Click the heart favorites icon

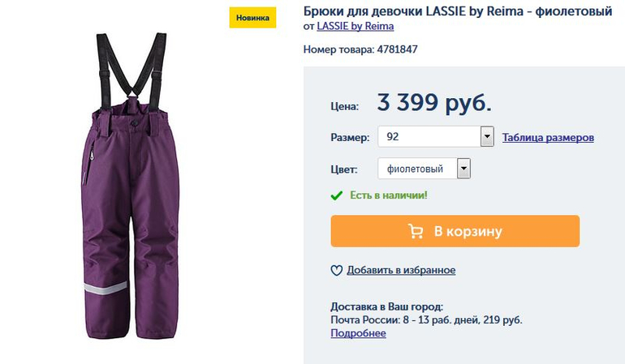tap(337, 270)
